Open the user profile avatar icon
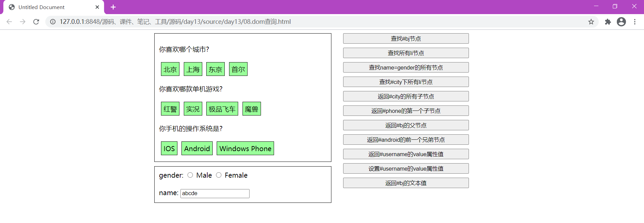The height and width of the screenshot is (223, 644). tap(621, 22)
